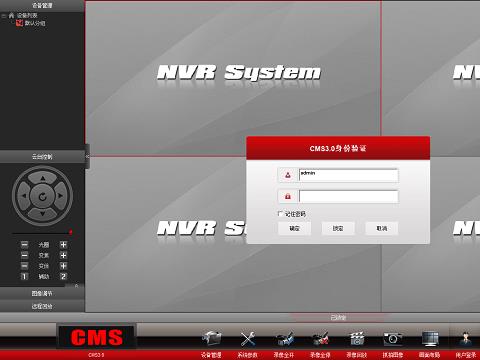The width and height of the screenshot is (480, 360).
Task: Expand the remote playback panel header
Action: point(42,306)
